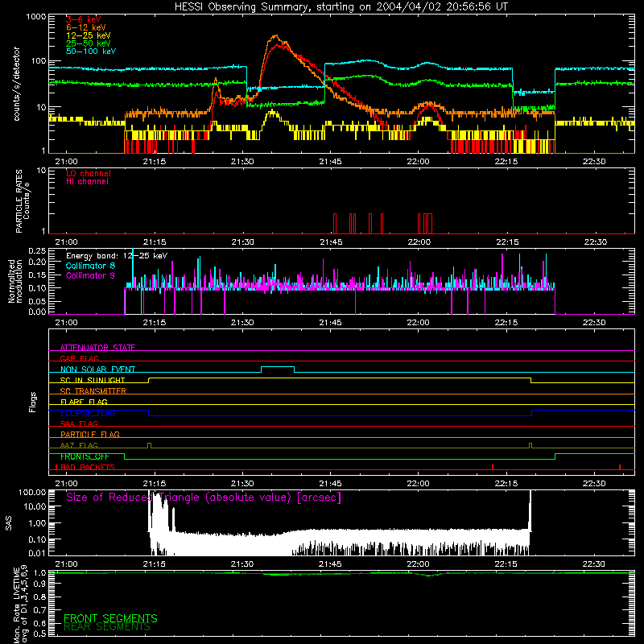
Task: Click the 22:15 tick under the Flags panel
Action: click(507, 484)
